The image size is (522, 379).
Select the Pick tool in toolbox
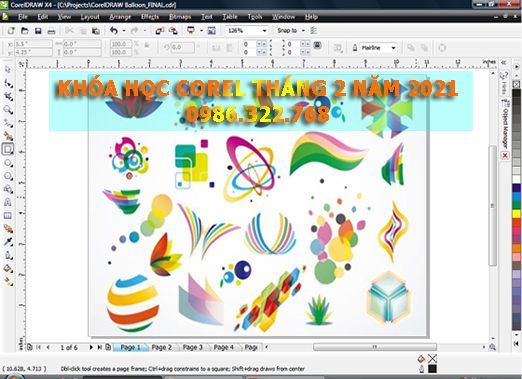(x=8, y=70)
